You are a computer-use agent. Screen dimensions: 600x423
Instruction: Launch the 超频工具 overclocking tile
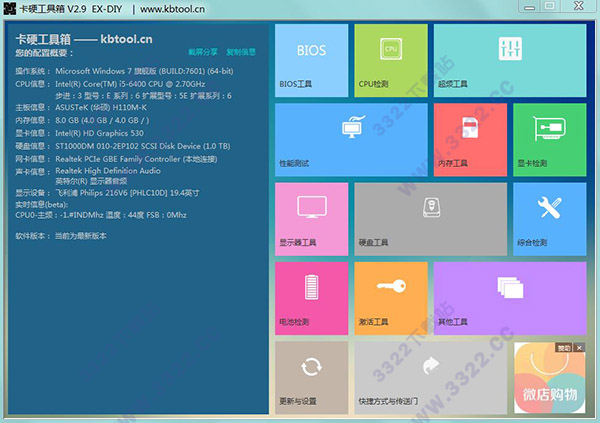pyautogui.click(x=510, y=60)
